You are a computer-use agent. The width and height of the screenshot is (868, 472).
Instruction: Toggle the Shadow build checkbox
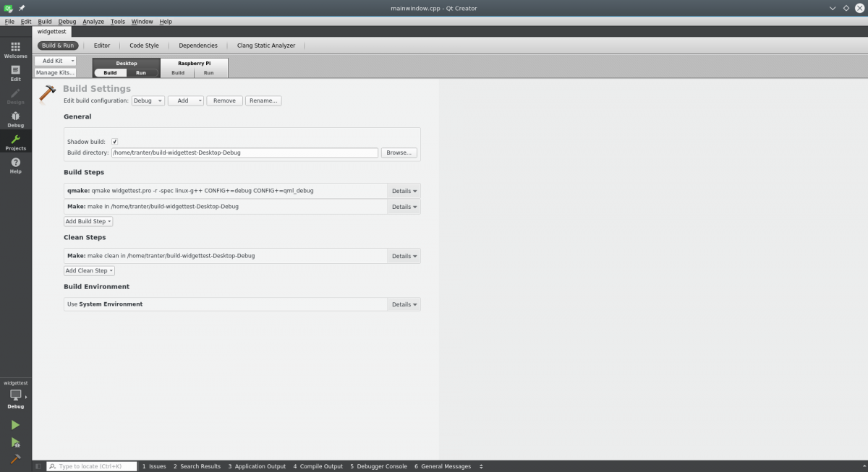pyautogui.click(x=114, y=142)
